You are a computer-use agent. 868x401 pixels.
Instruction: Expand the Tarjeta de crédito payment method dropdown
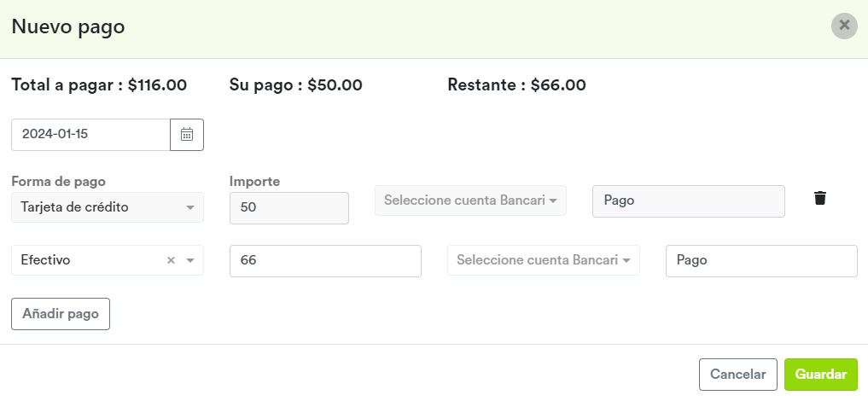coord(189,207)
